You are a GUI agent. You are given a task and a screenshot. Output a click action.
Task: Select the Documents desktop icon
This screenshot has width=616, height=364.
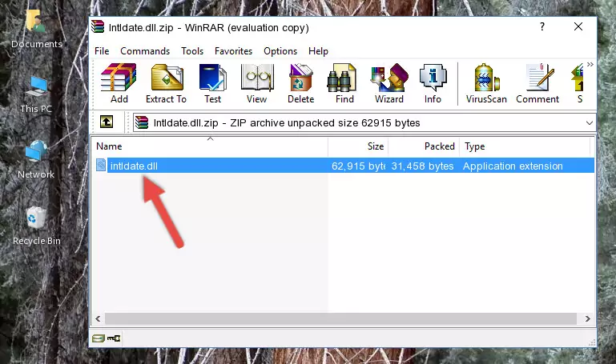(37, 30)
